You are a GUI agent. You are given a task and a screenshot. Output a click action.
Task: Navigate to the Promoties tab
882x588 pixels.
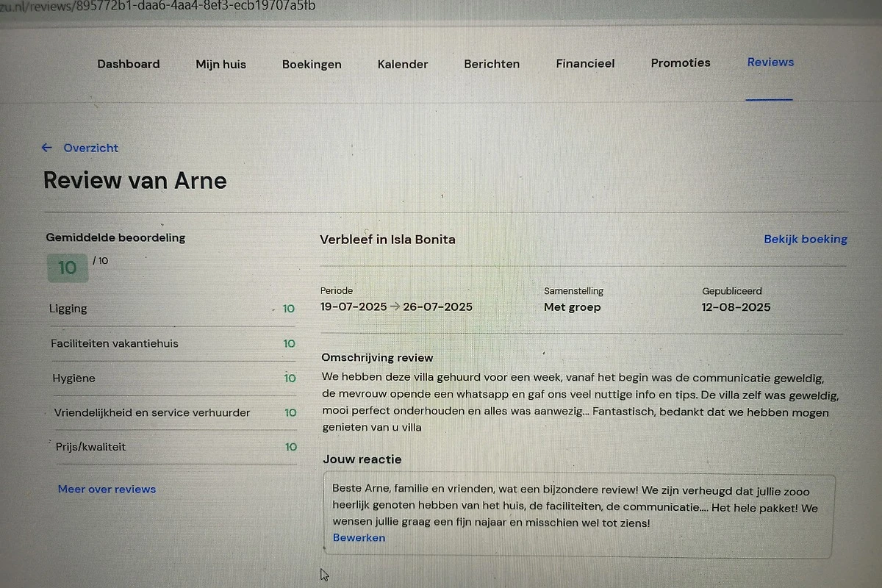point(681,62)
